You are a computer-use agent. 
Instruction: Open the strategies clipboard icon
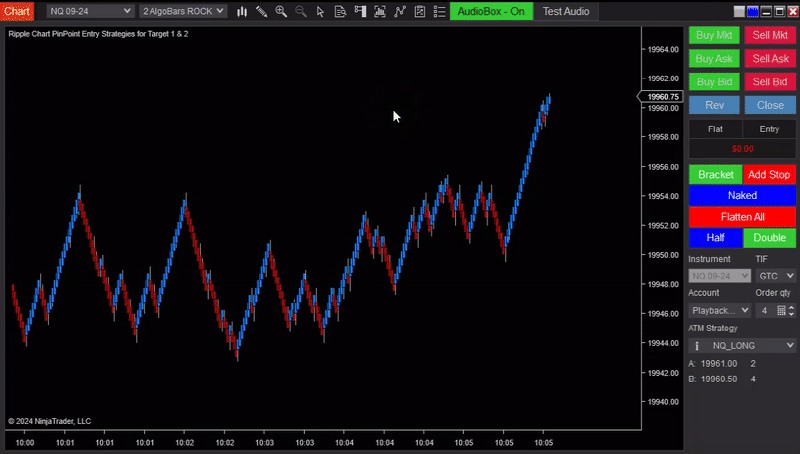(419, 11)
